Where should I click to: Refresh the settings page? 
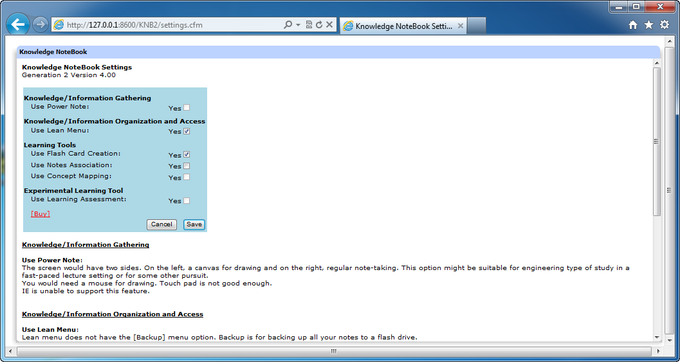point(319,25)
